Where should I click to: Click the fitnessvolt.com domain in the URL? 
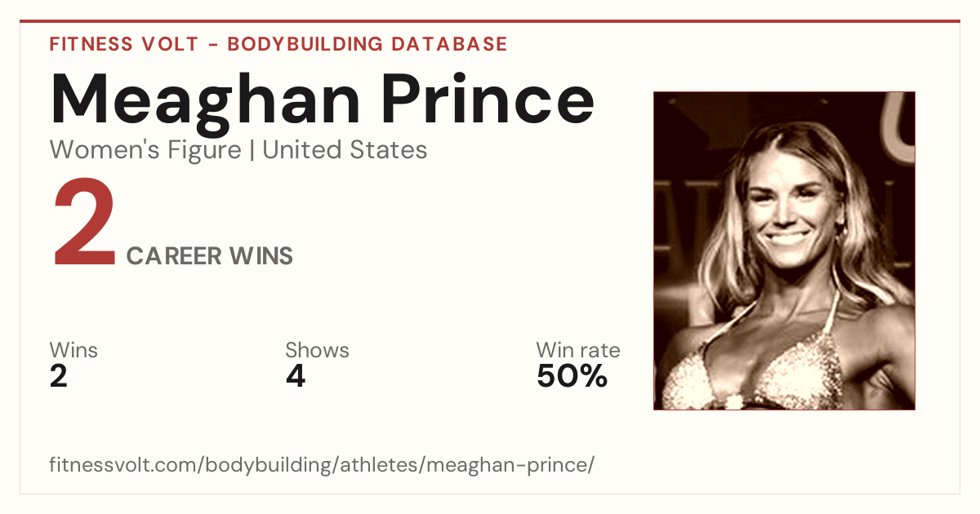tap(122, 466)
